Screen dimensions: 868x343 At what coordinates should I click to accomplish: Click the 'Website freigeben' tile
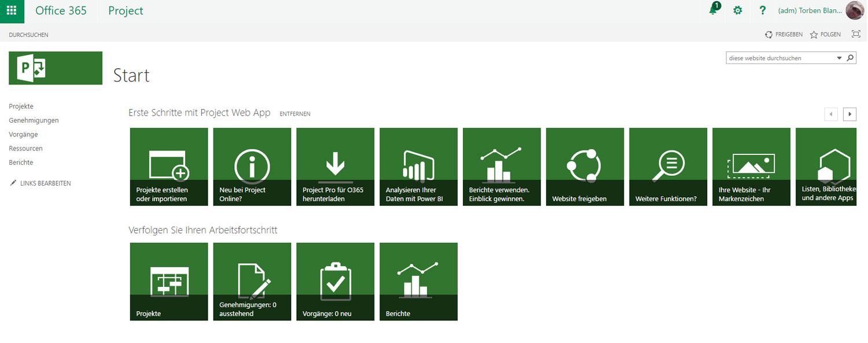tap(585, 167)
